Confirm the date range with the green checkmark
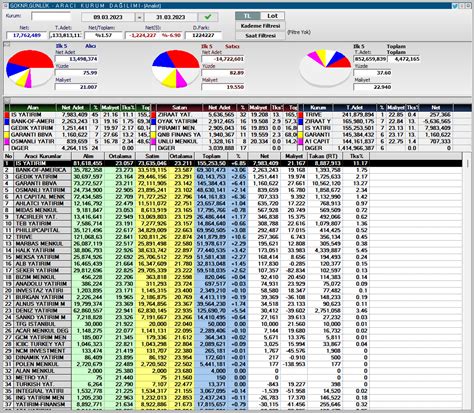The image size is (474, 413). click(208, 17)
